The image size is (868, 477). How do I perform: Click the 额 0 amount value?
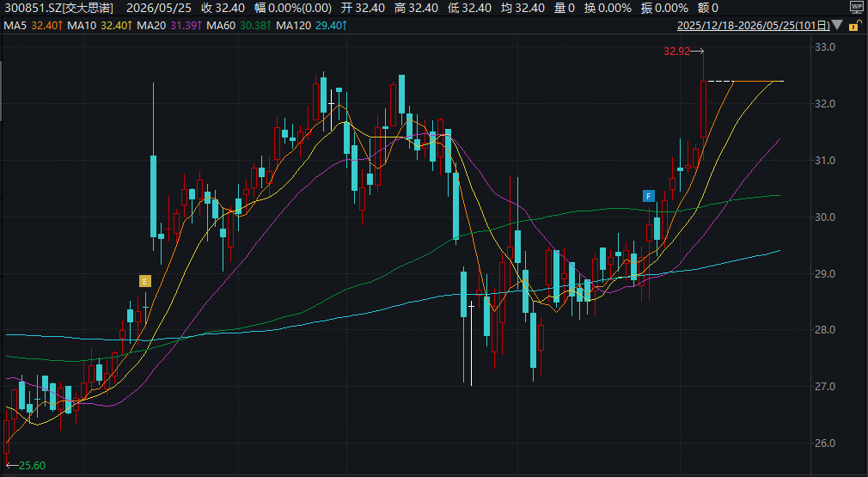click(x=707, y=8)
